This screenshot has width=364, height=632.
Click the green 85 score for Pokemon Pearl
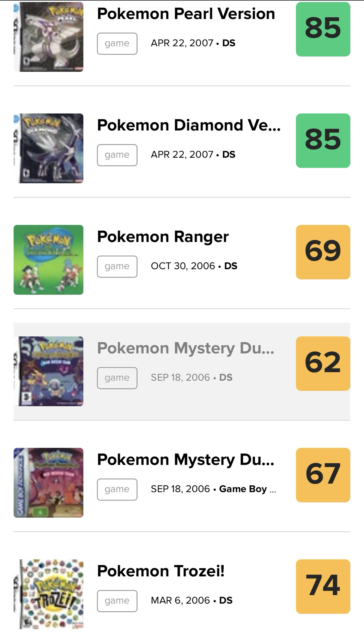click(x=323, y=29)
